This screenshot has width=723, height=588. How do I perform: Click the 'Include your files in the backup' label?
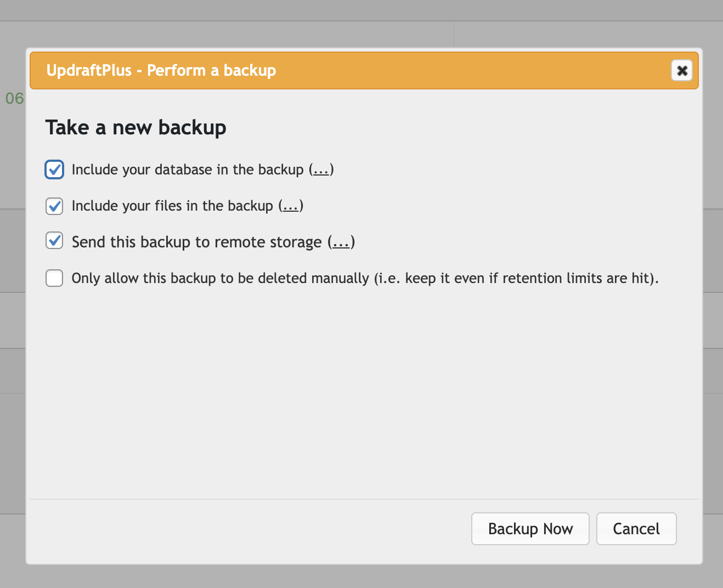(172, 206)
